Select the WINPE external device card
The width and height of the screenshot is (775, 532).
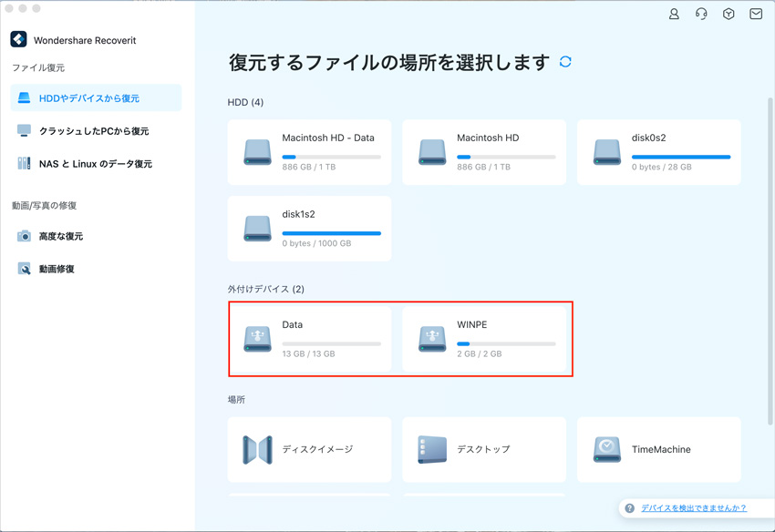click(484, 339)
